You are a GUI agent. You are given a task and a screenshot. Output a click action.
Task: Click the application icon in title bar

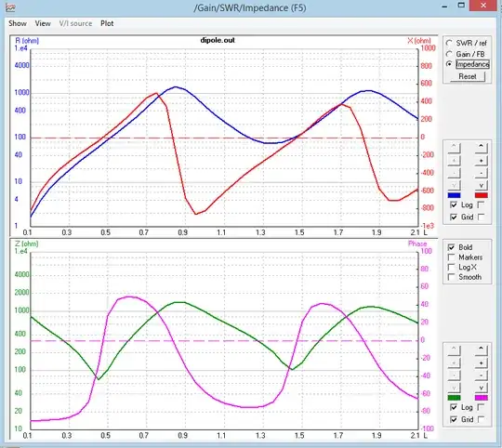click(x=10, y=7)
